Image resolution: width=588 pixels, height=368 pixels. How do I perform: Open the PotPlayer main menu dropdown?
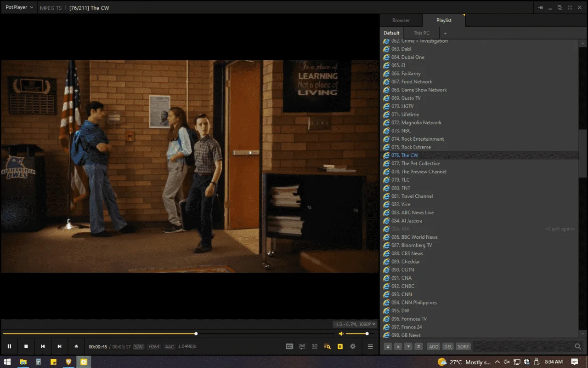coord(19,7)
